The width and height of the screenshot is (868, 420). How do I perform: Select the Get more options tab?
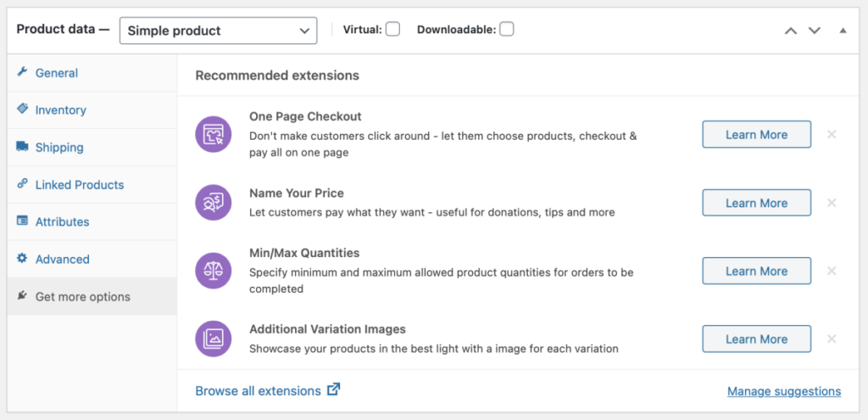pos(92,296)
